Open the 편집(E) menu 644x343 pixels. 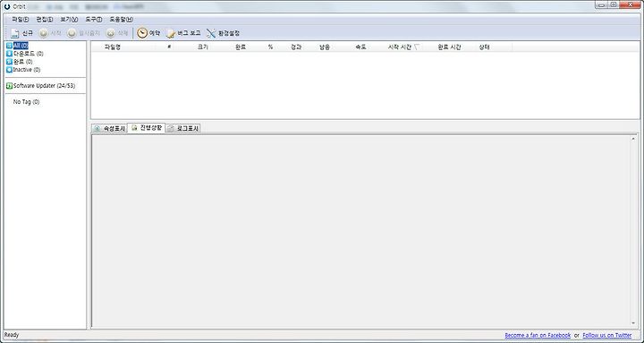tap(45, 20)
